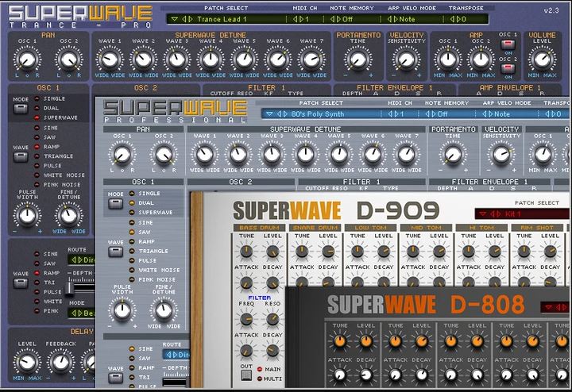The width and height of the screenshot is (572, 392).
Task: Click D-909 Filter Reso knob
Action: (x=272, y=319)
